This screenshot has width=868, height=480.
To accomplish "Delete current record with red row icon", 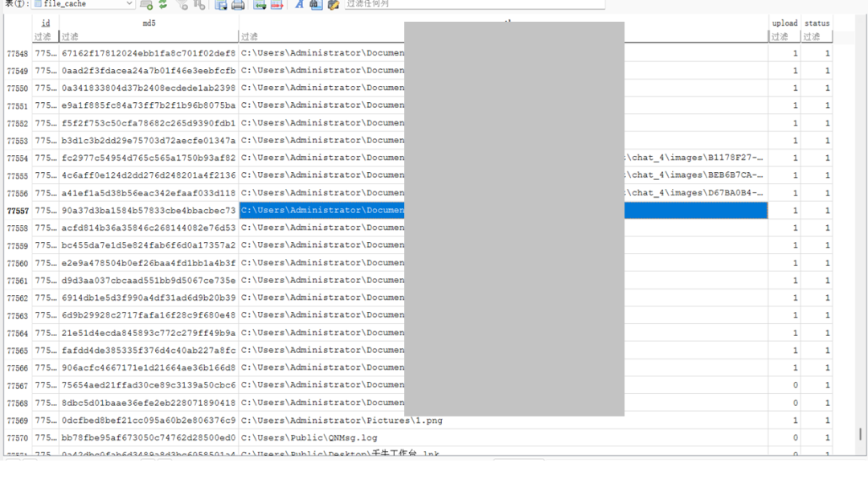I will (276, 5).
